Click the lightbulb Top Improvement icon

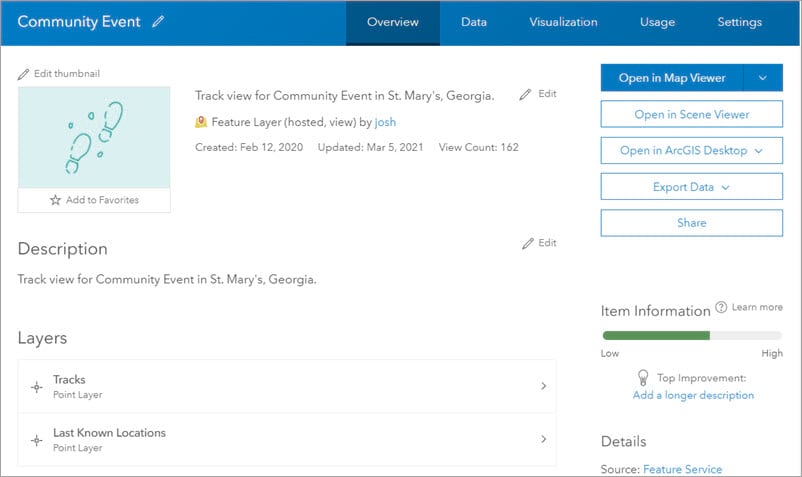[x=644, y=378]
